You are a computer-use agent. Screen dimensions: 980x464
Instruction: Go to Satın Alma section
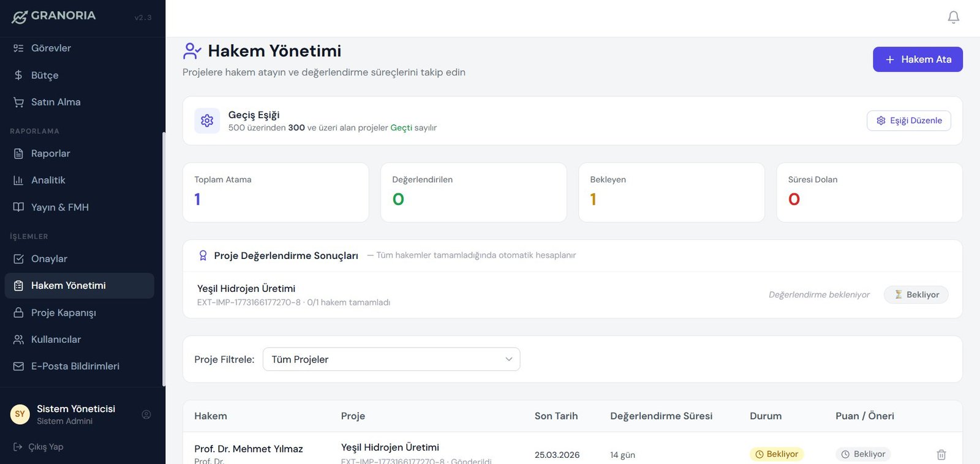pyautogui.click(x=56, y=102)
